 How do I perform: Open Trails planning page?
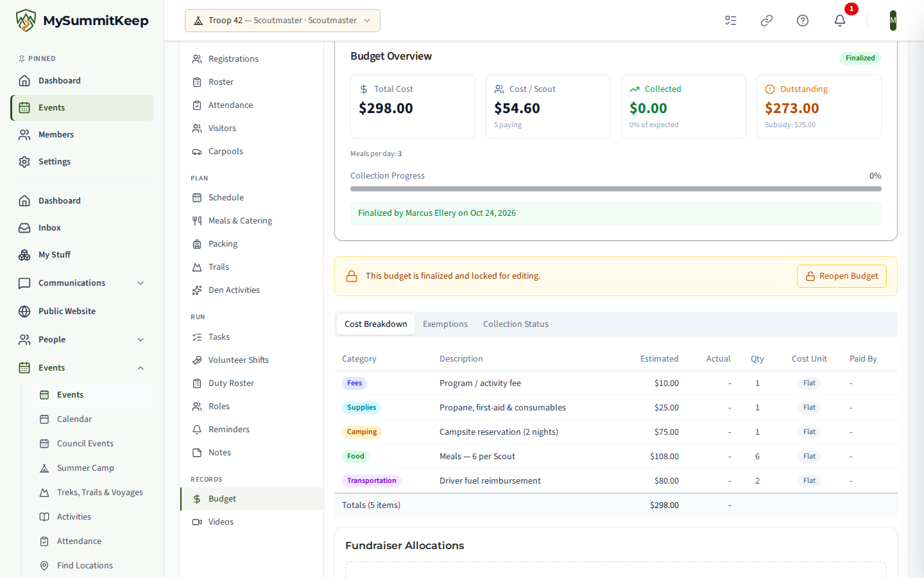click(x=252, y=267)
